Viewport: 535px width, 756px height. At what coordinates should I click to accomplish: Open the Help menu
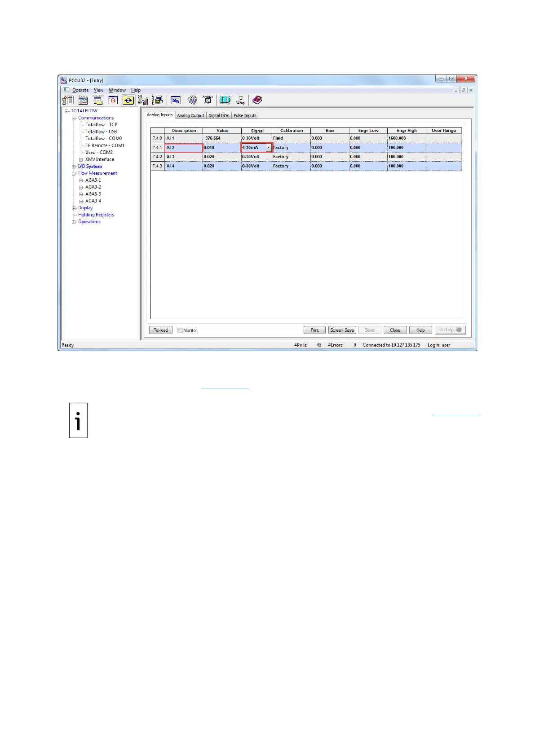tap(136, 90)
